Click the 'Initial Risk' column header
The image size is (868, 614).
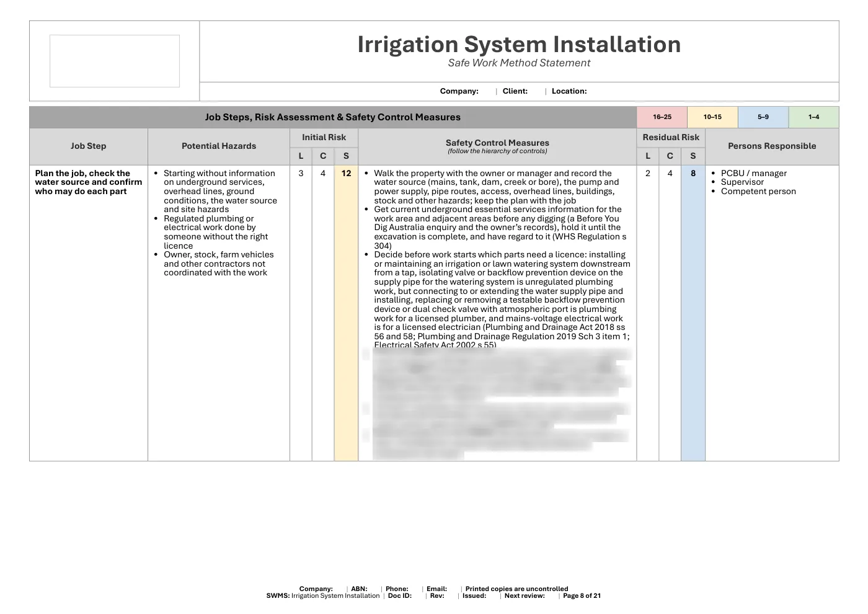tap(324, 138)
